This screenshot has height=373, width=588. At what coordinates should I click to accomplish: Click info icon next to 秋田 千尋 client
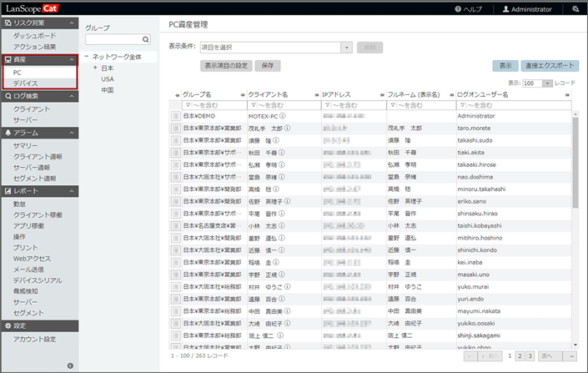[282, 153]
